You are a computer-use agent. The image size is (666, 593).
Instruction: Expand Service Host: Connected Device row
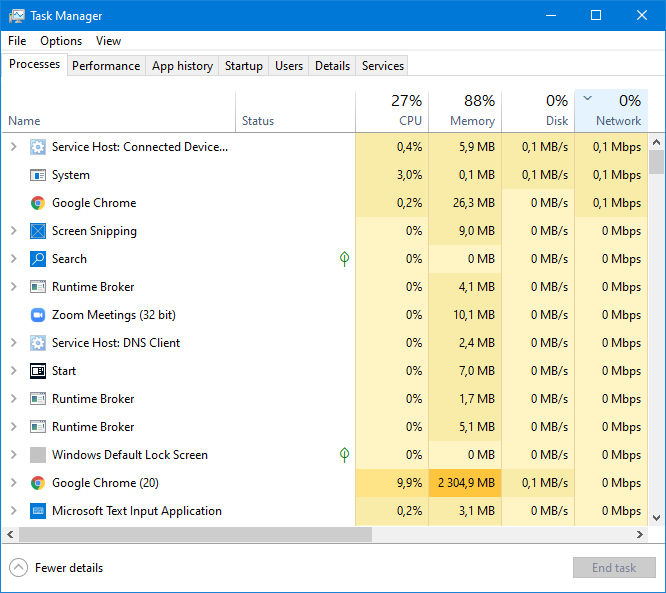14,147
